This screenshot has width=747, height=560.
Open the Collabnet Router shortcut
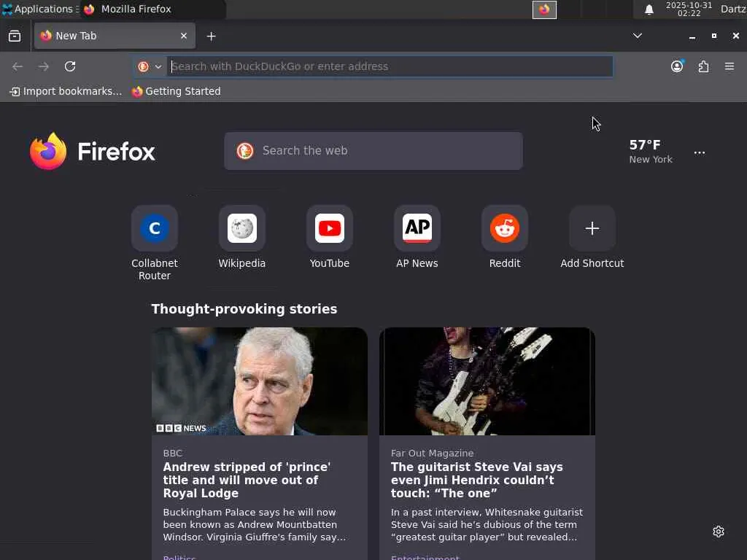pos(155,243)
